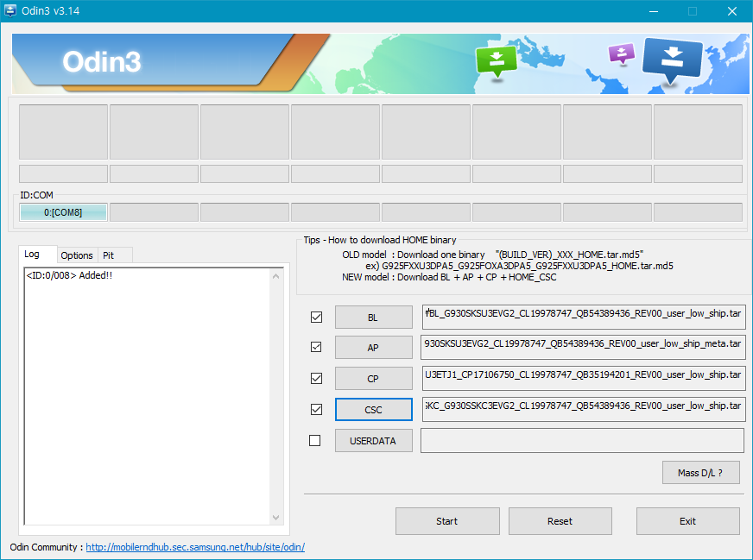Close the Odin3 window
The height and width of the screenshot is (560, 753).
732,11
